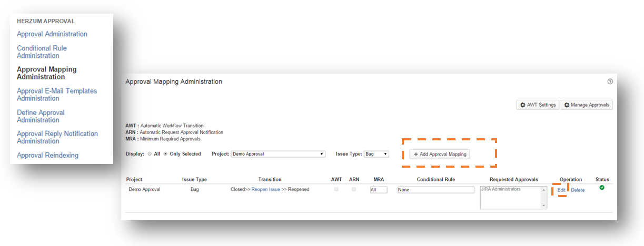This screenshot has height=246, width=644.
Task: Open Approval E-Mail Templates Administration
Action: click(x=57, y=95)
